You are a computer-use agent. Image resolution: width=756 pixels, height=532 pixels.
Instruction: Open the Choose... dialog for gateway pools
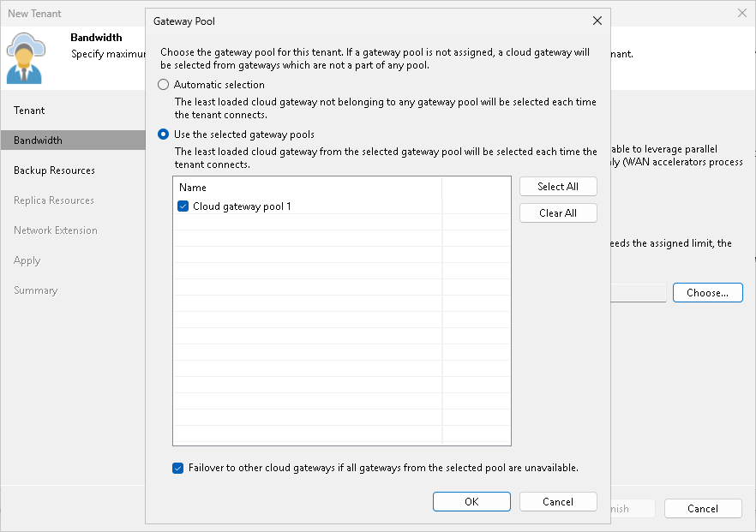point(707,292)
